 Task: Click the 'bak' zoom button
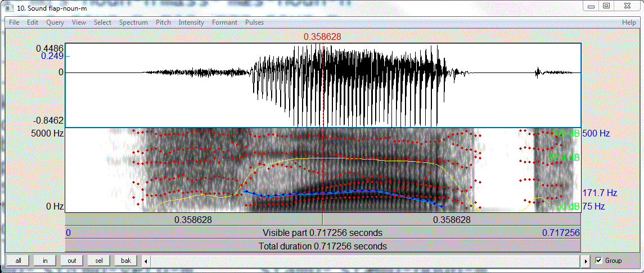[126, 260]
